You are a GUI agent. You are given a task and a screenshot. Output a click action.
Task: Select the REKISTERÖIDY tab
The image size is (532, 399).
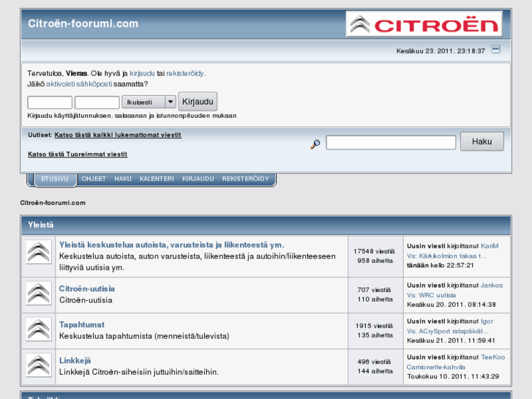[246, 179]
